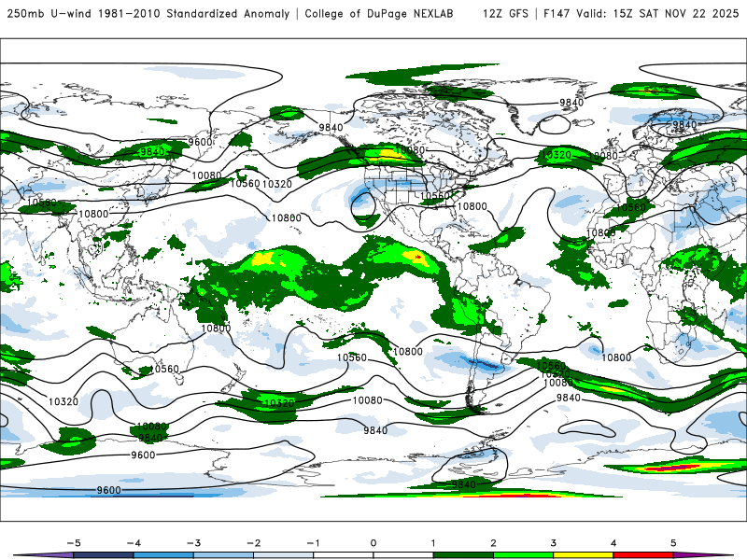Click the '10080' contour label over western Canada

pyautogui.click(x=410, y=150)
